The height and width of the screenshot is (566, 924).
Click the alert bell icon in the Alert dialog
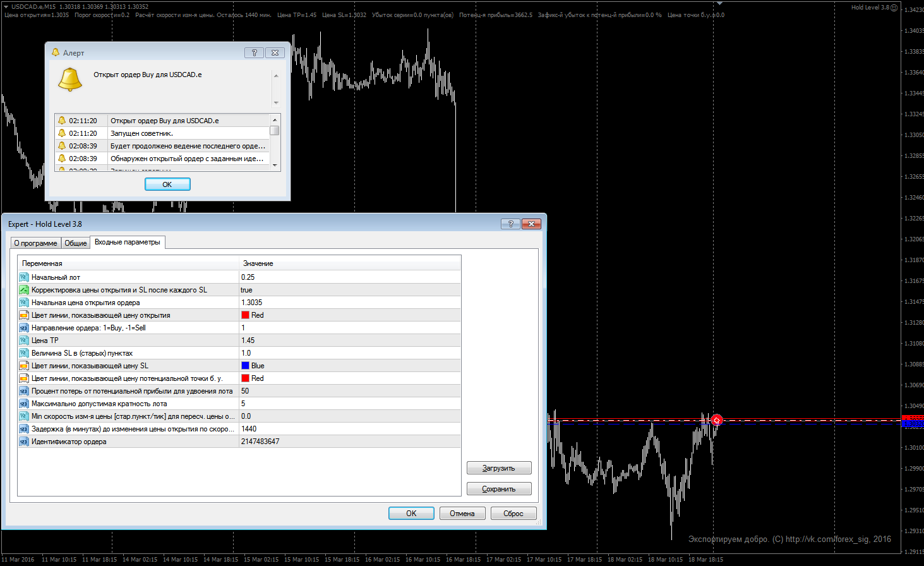70,79
